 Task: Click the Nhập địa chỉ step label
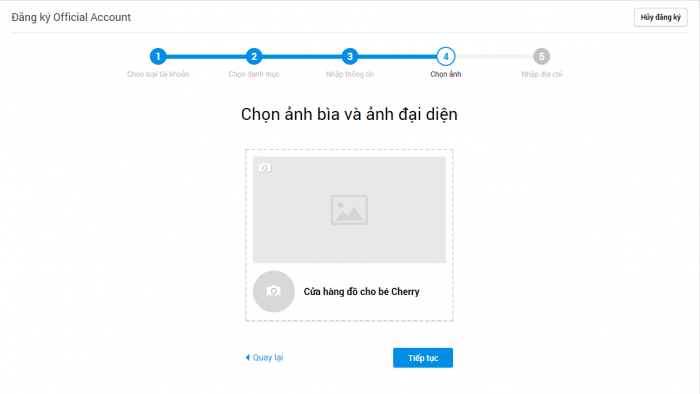(x=542, y=74)
